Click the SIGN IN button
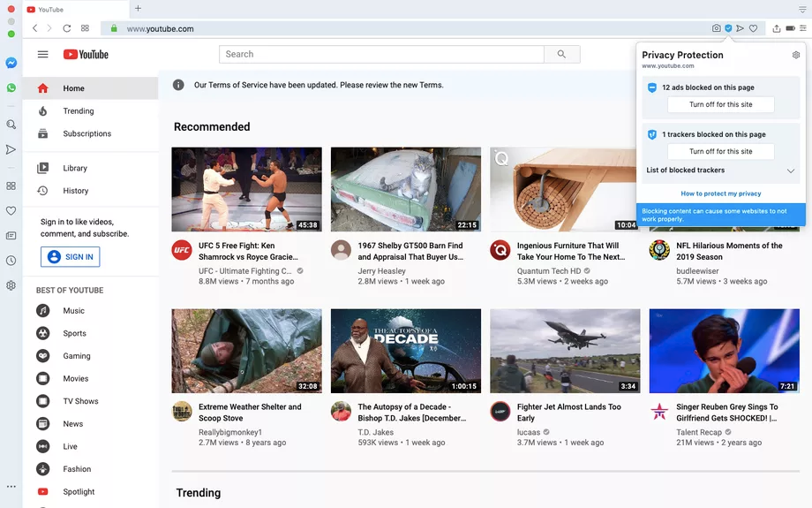Screen dimensions: 812x508 [70, 257]
